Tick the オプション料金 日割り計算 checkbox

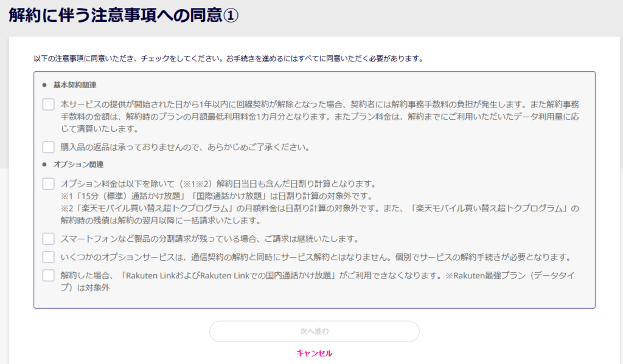(x=49, y=184)
